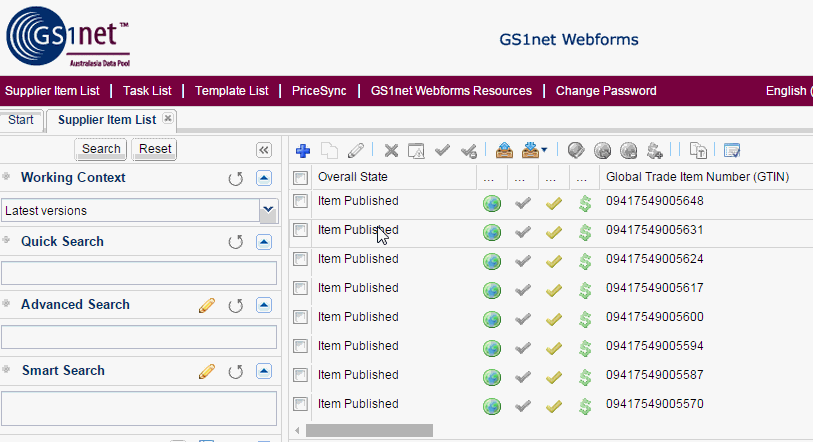Viewport: 813px width, 442px height.
Task: Reset the Advanced Search section
Action: [236, 306]
